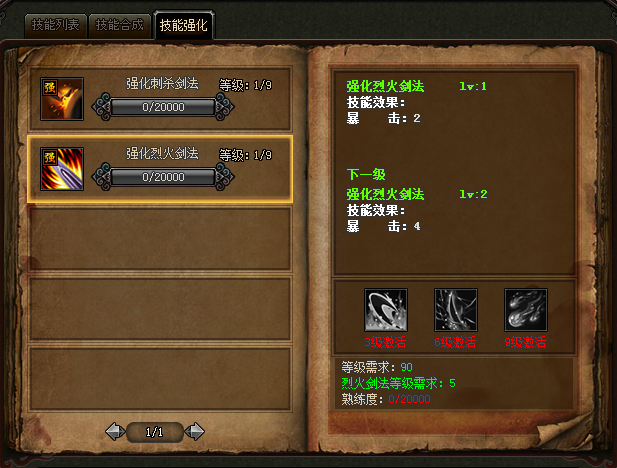The width and height of the screenshot is (617, 468).
Task: Click the 6级激活 locked skill icon
Action: tap(456, 310)
